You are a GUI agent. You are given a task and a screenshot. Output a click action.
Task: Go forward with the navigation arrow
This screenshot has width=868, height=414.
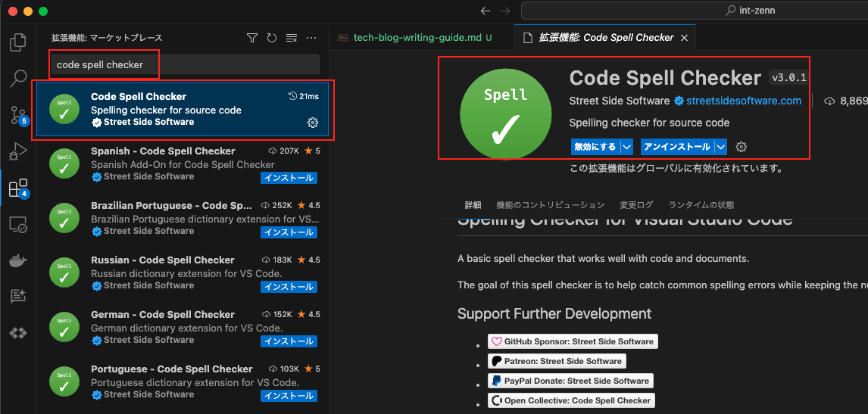click(505, 11)
